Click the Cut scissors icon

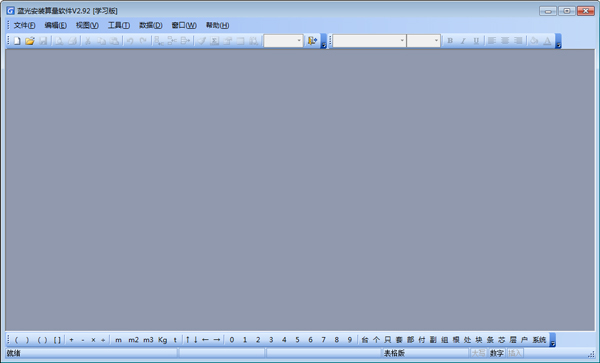click(x=88, y=41)
